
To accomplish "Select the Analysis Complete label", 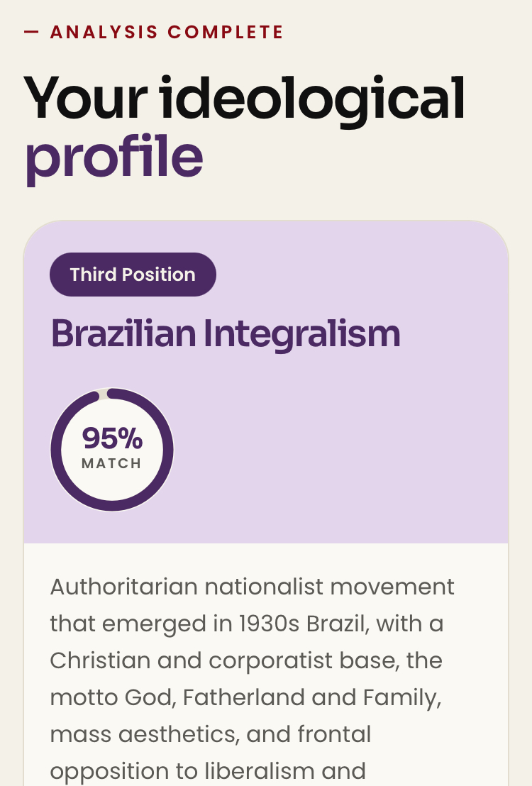I will (167, 32).
